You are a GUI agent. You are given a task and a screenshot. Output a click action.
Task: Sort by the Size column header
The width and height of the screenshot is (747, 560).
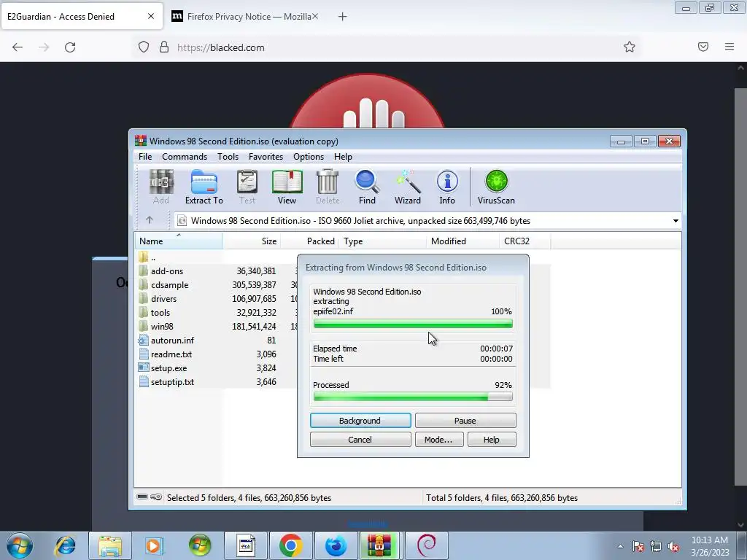(251, 241)
